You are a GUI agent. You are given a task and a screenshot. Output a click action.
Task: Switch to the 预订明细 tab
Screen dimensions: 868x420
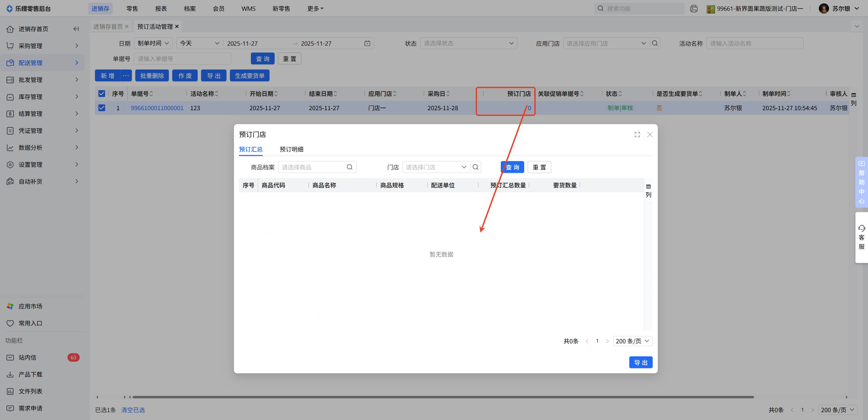tap(291, 149)
